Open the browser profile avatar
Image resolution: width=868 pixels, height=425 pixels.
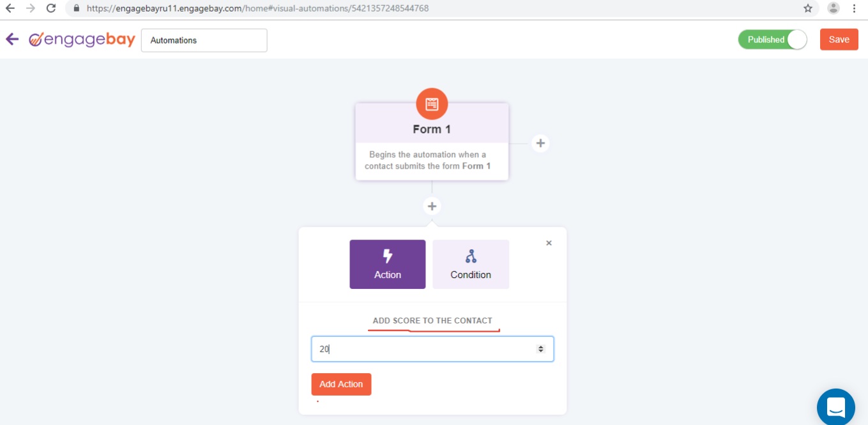pos(833,8)
